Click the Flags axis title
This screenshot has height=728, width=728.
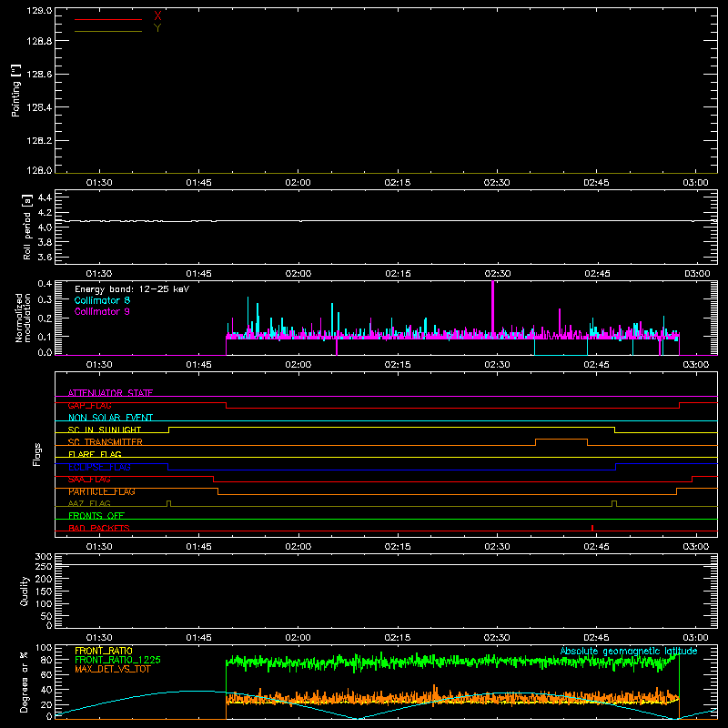[37, 454]
